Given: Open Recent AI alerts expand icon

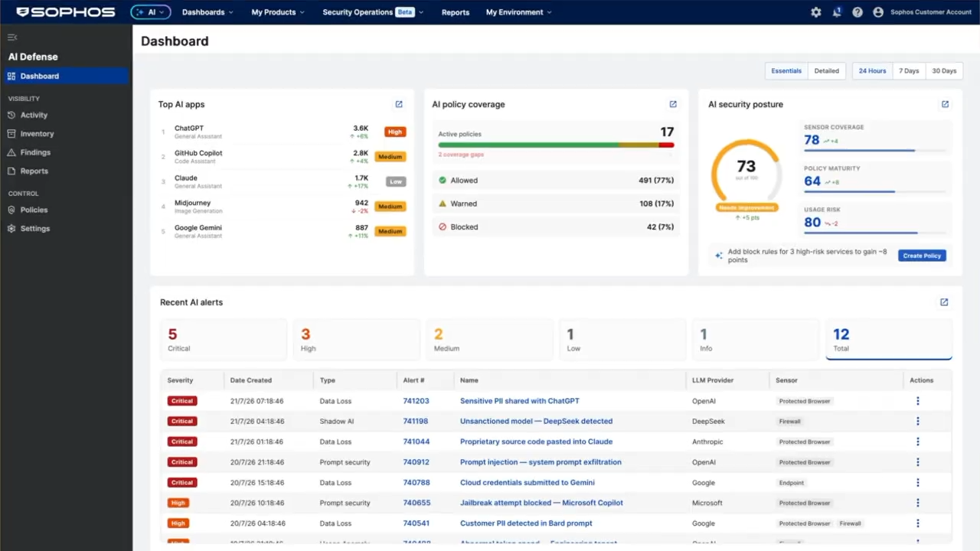Looking at the screenshot, I should coord(944,302).
